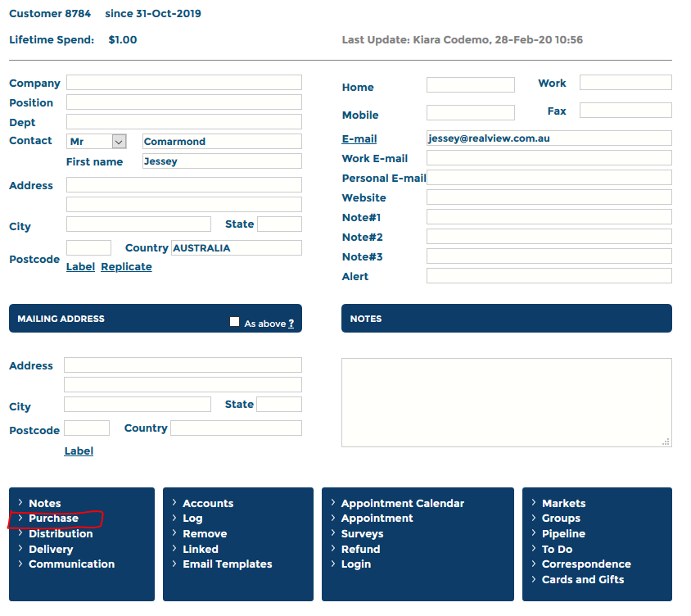Open the Linked customers page

201,549
